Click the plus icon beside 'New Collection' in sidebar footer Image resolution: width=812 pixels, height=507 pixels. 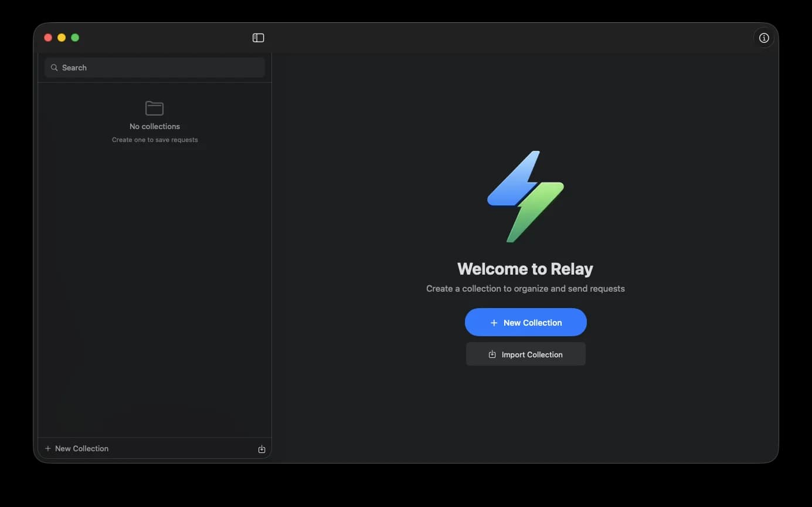(47, 448)
